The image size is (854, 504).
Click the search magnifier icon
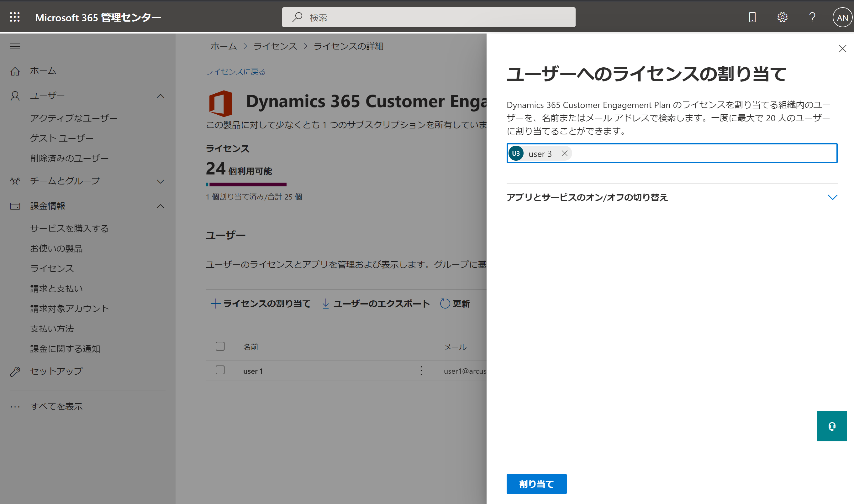tap(297, 17)
